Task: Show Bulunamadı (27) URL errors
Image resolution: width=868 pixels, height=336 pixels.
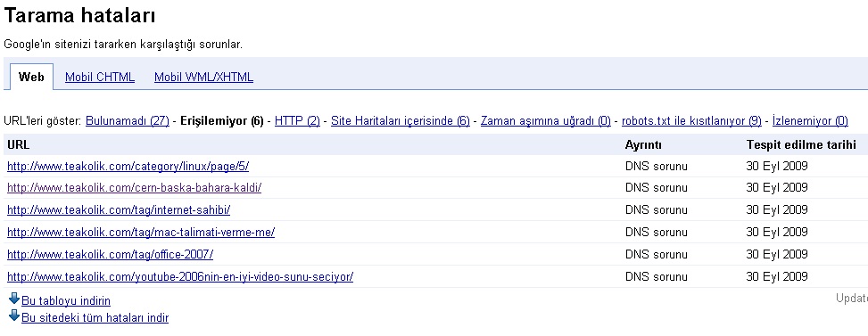Action: click(128, 121)
